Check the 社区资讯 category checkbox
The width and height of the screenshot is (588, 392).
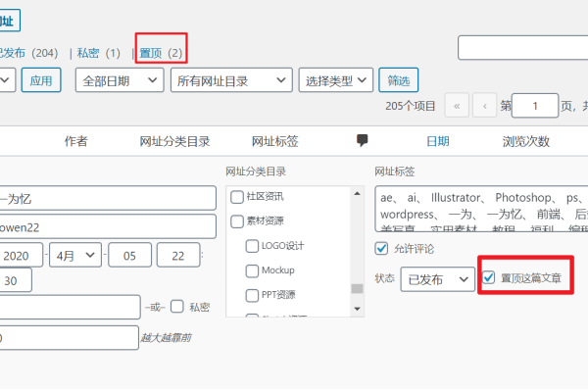click(x=237, y=196)
